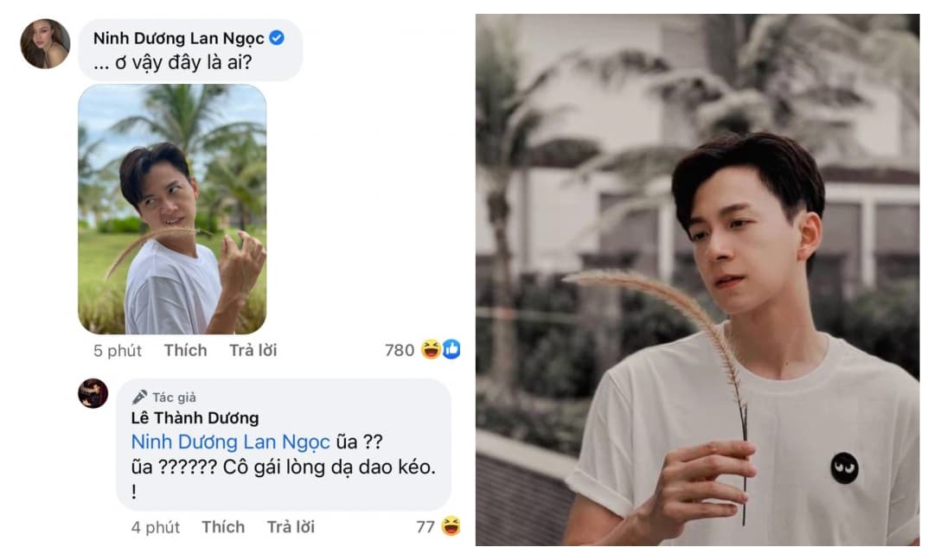Click the blue verified badge icon
The height and width of the screenshot is (560, 934).
pyautogui.click(x=277, y=38)
